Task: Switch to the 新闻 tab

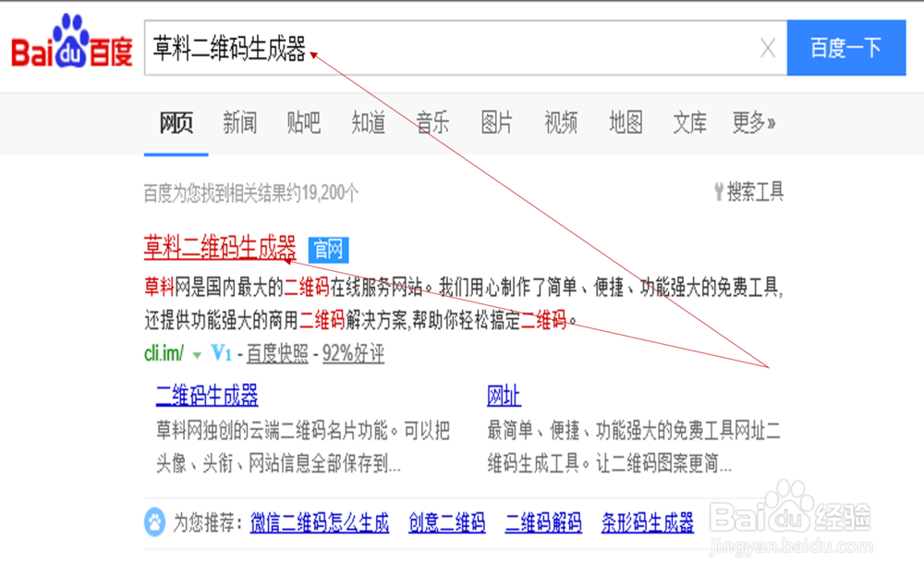Action: click(239, 124)
